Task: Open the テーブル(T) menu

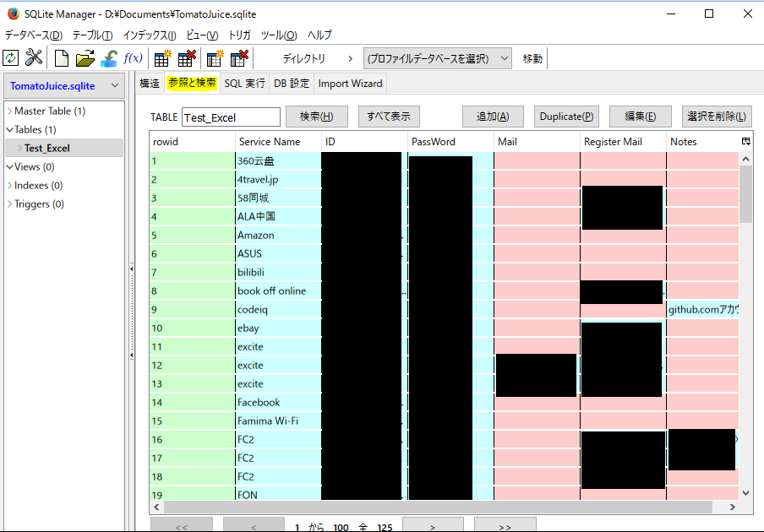Action: point(92,35)
